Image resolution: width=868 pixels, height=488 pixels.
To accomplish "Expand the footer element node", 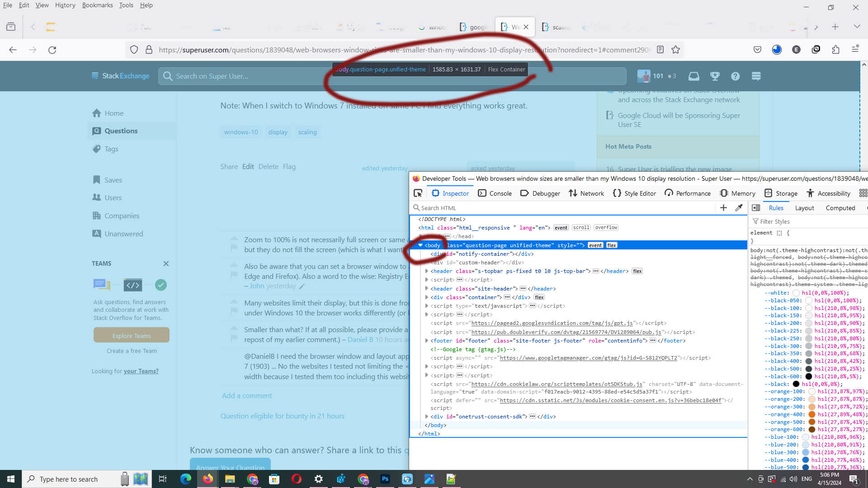I will click(427, 341).
